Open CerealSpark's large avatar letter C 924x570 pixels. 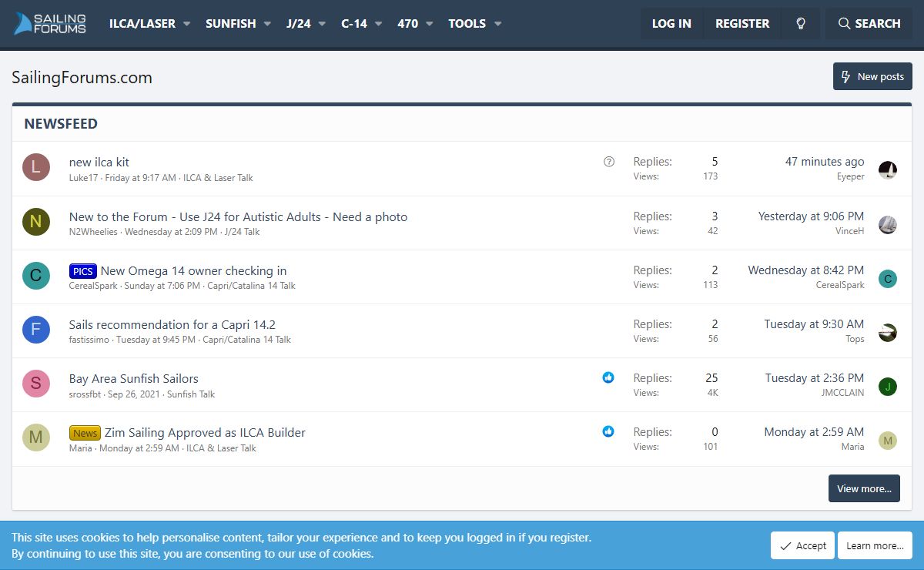pos(36,276)
